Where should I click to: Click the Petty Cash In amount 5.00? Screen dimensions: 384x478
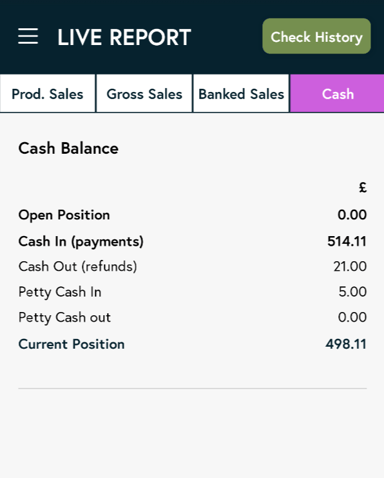pyautogui.click(x=353, y=292)
